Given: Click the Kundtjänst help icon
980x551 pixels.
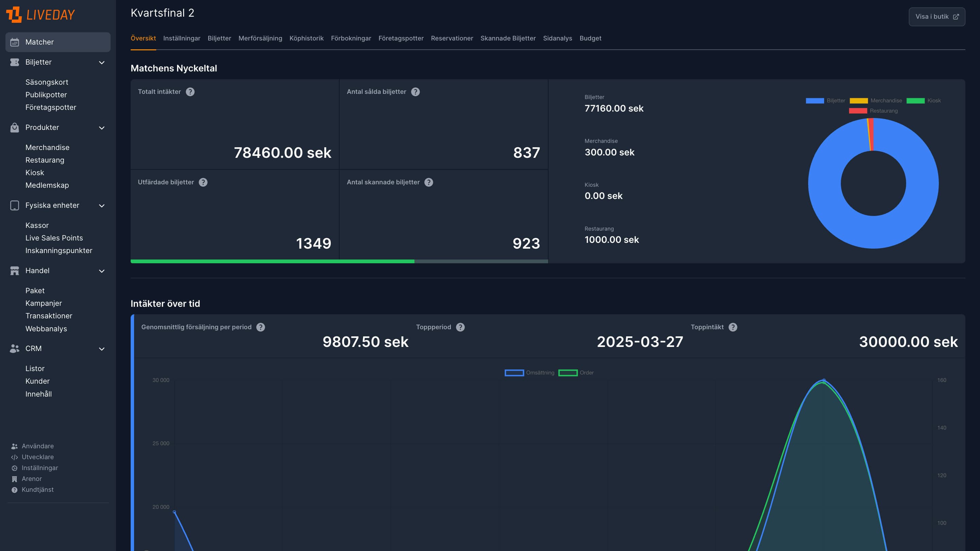Looking at the screenshot, I should 14,490.
